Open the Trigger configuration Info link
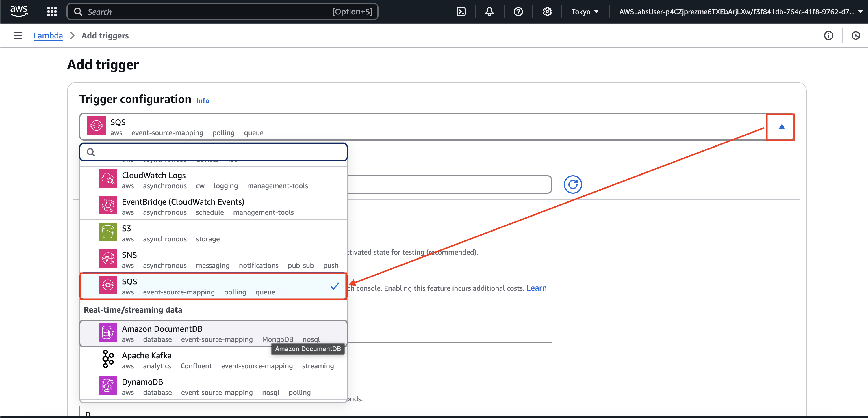The height and width of the screenshot is (418, 868). (x=203, y=101)
